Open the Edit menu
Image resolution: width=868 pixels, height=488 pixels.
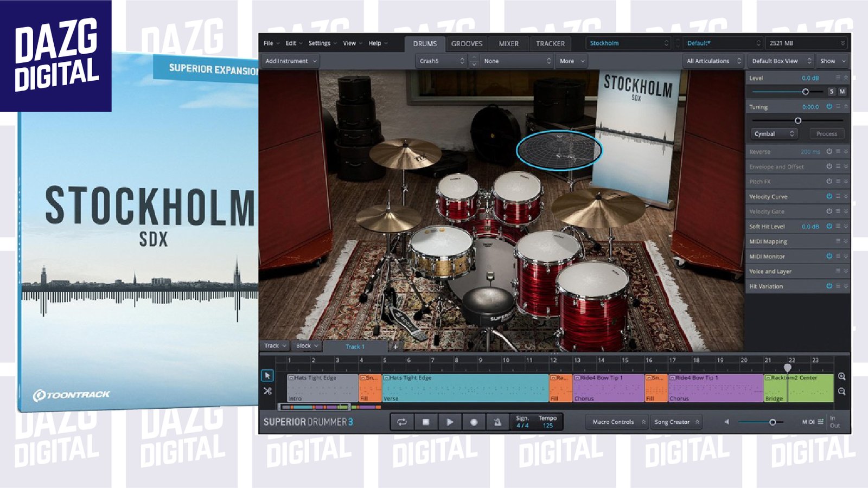pos(294,43)
